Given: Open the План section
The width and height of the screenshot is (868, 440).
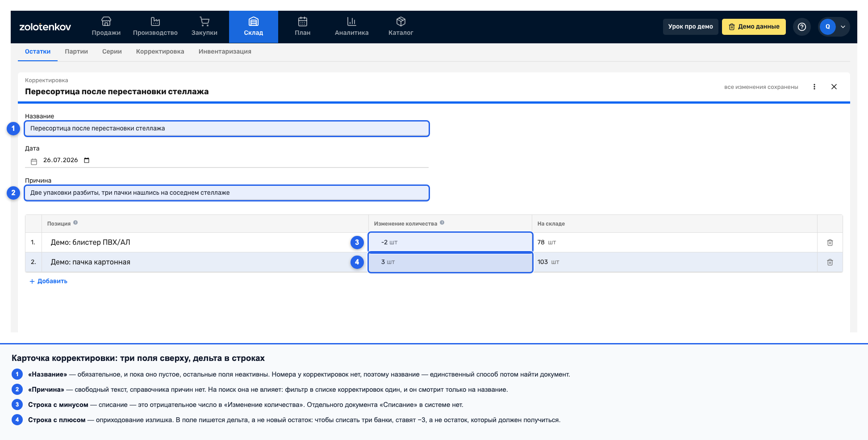Looking at the screenshot, I should (x=302, y=27).
